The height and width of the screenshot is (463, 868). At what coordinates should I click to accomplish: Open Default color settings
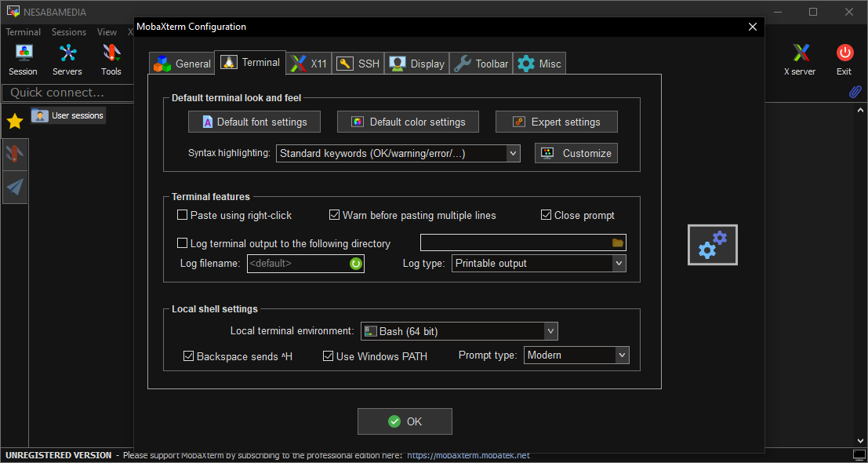(408, 122)
